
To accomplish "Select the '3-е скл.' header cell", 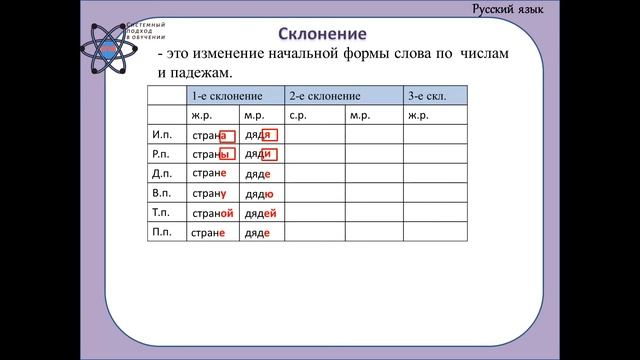I will tap(436, 96).
